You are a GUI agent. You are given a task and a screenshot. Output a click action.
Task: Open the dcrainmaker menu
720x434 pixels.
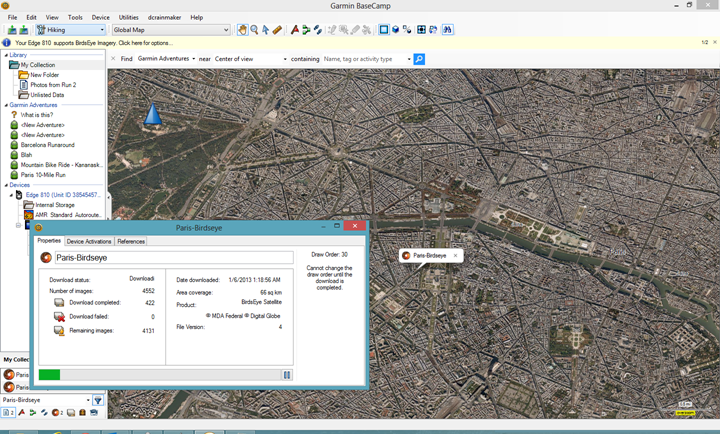pyautogui.click(x=164, y=17)
